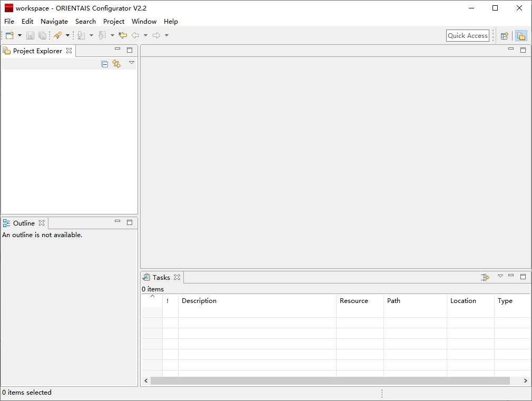This screenshot has width=532, height=401.
Task: Open Project Explorer view menu
Action: (x=132, y=63)
